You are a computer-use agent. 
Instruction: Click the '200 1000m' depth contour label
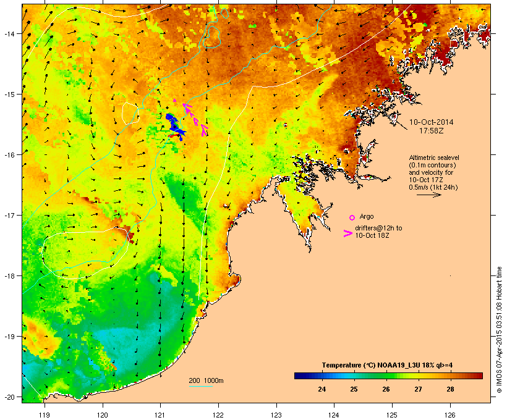pyautogui.click(x=206, y=380)
